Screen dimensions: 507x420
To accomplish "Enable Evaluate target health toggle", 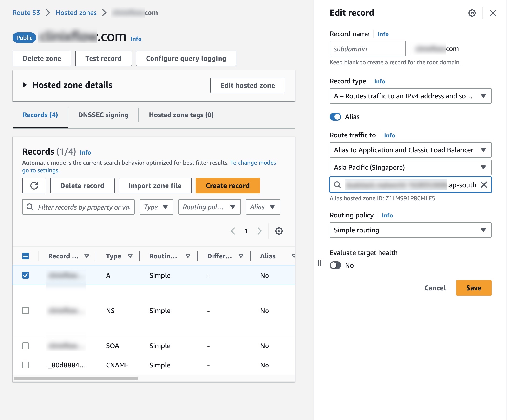I will (335, 265).
